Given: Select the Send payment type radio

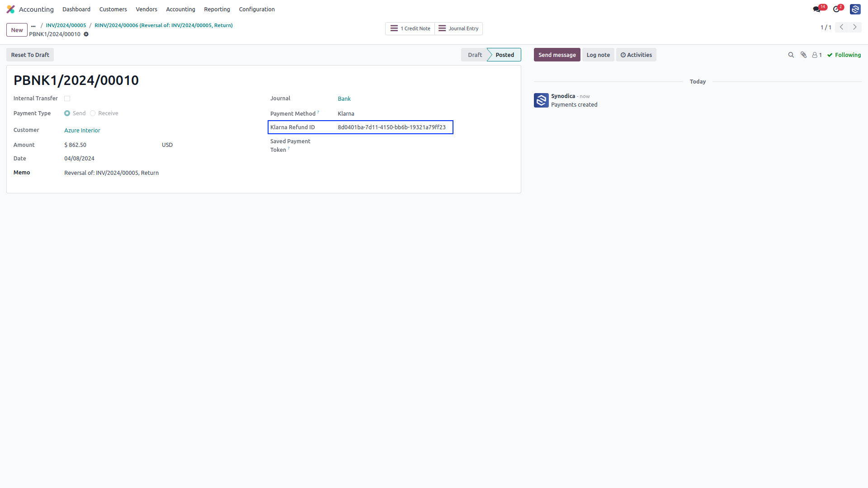Looking at the screenshot, I should pos(67,113).
